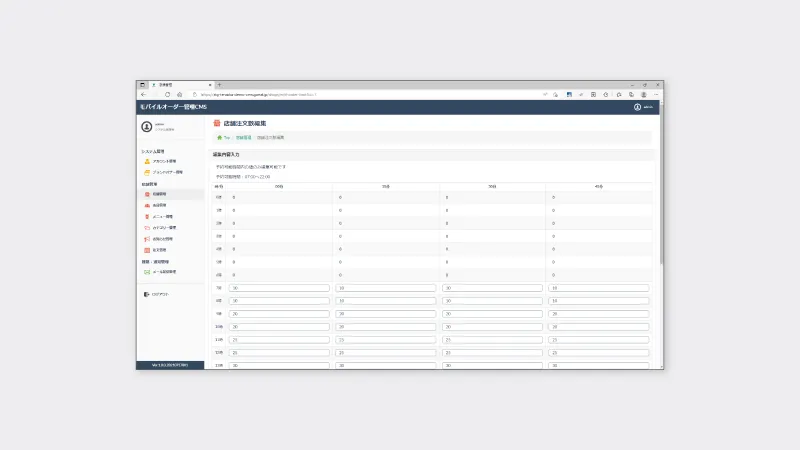The width and height of the screenshot is (800, 450).
Task: Click the browser back arrow
Action: (x=144, y=94)
